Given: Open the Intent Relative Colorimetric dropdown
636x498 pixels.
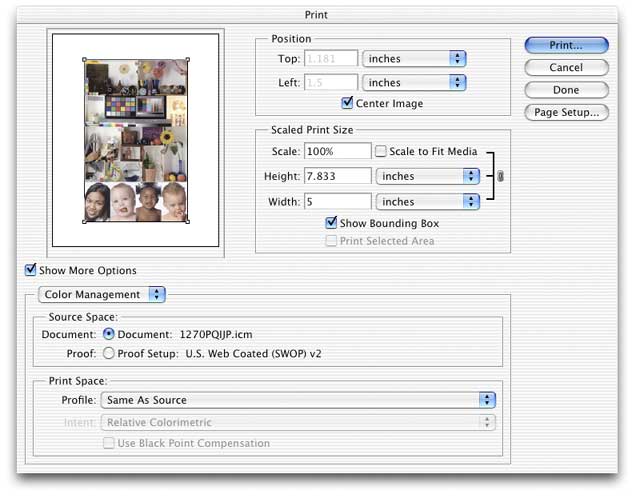Looking at the screenshot, I should 298,422.
